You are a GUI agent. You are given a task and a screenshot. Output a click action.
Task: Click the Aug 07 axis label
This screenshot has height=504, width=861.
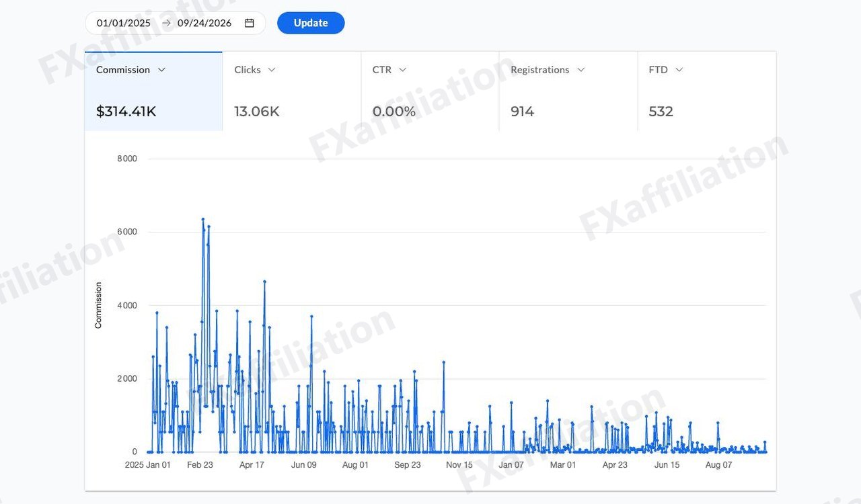coord(718,465)
